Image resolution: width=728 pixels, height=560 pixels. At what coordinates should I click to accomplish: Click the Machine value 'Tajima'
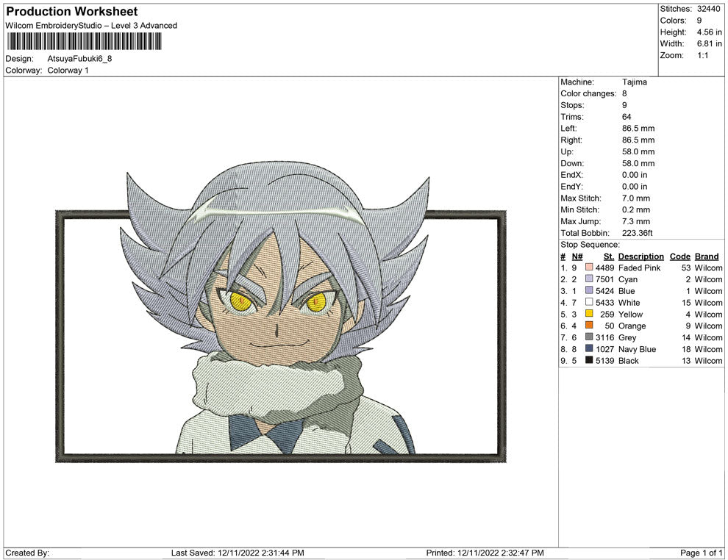(x=634, y=82)
